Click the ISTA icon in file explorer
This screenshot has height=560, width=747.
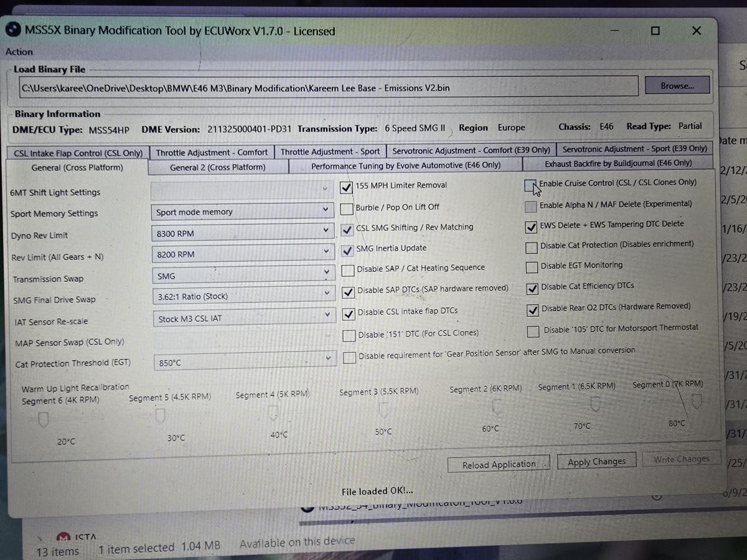[x=63, y=537]
